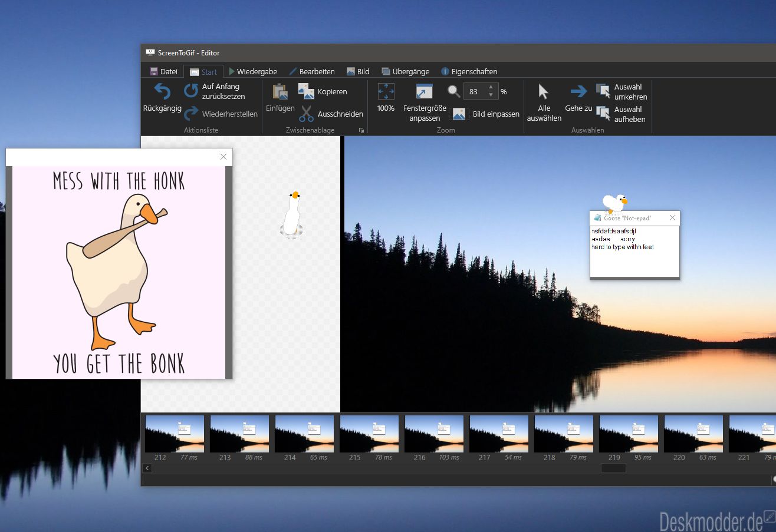The width and height of the screenshot is (776, 532).
Task: Decrease zoom with the down stepper arrow
Action: [491, 95]
